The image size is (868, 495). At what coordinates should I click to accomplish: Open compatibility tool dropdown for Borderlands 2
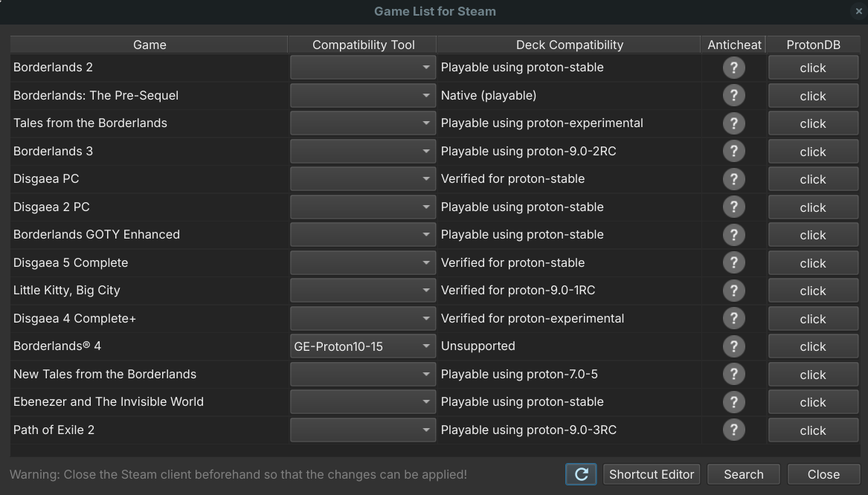click(362, 68)
